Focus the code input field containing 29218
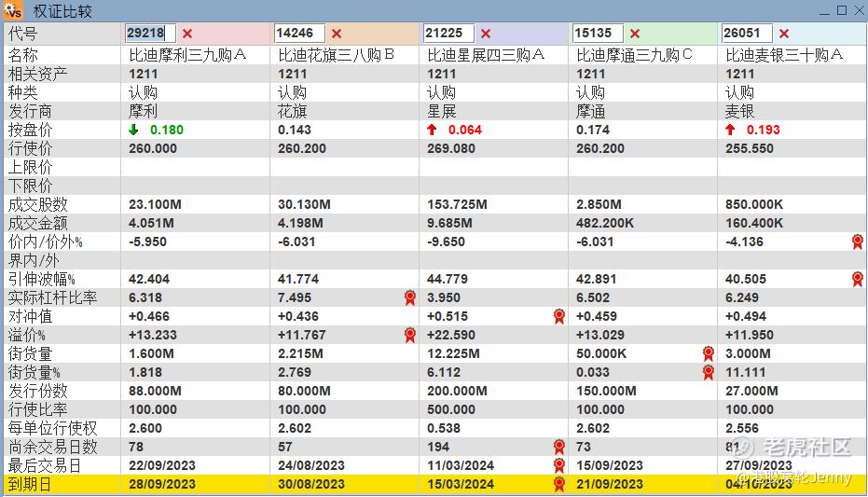Image resolution: width=868 pixels, height=497 pixels. 151,34
